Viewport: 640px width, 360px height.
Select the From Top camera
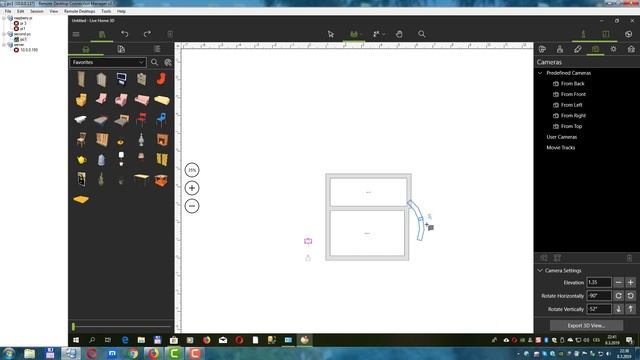571,126
